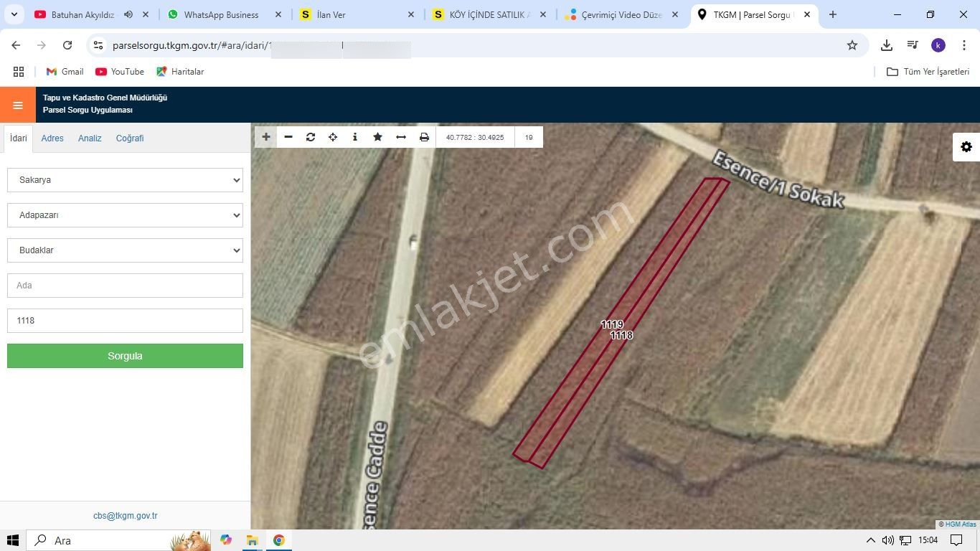Select the measure distance arrow tool
Image resolution: width=980 pixels, height=551 pixels.
[x=401, y=137]
